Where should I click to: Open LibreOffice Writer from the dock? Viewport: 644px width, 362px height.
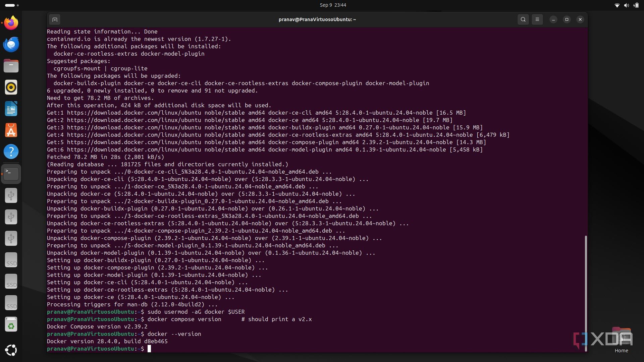[11, 109]
